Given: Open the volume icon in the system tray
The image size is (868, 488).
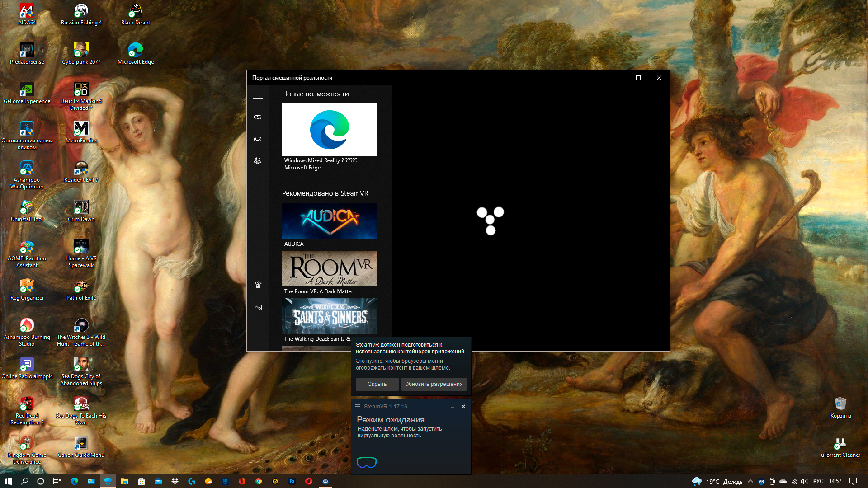Looking at the screenshot, I should 805,481.
